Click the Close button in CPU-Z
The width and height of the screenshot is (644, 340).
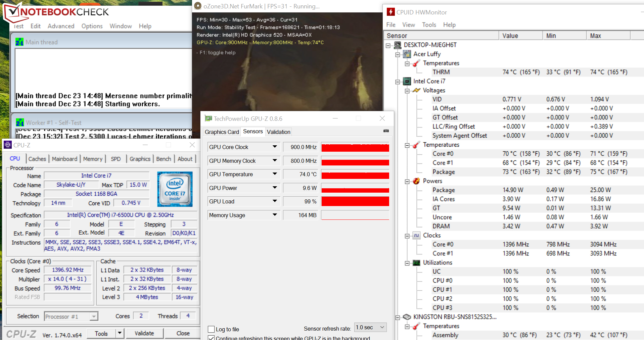coord(183,333)
